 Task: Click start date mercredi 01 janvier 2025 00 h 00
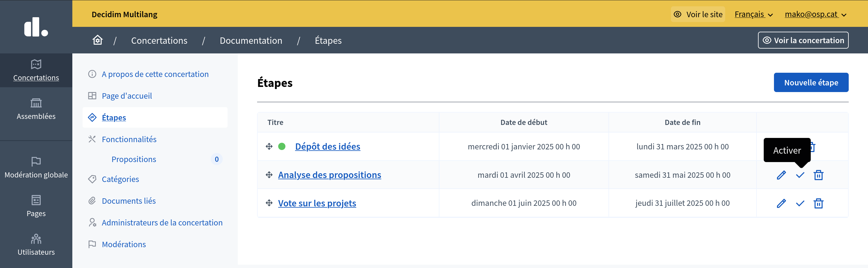click(524, 146)
